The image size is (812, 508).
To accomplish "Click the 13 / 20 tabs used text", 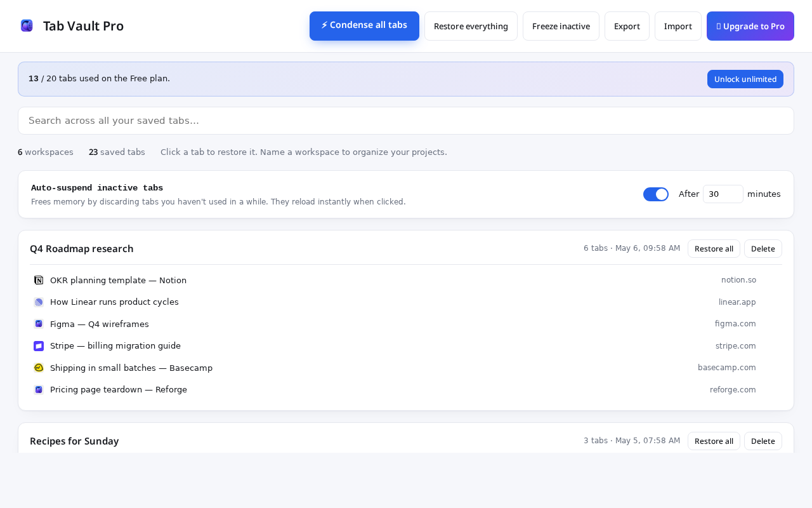I will pyautogui.click(x=99, y=79).
